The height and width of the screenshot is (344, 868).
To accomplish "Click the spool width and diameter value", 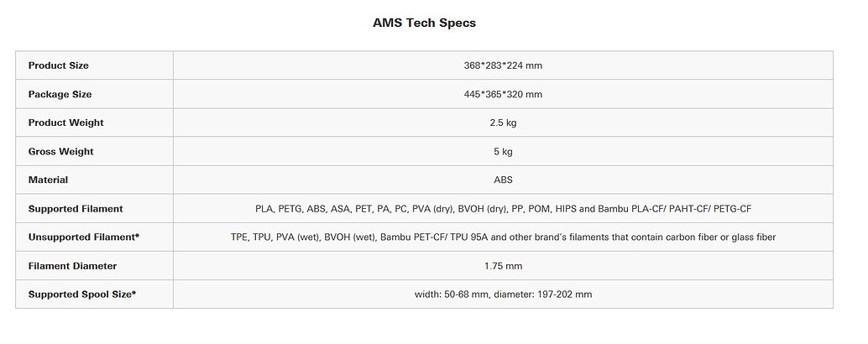I will point(503,294).
